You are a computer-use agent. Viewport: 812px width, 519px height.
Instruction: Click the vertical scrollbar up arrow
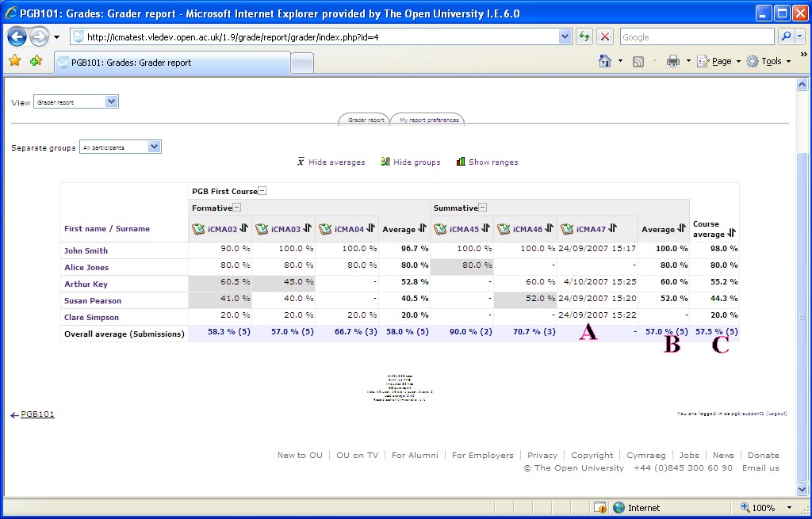[x=802, y=84]
